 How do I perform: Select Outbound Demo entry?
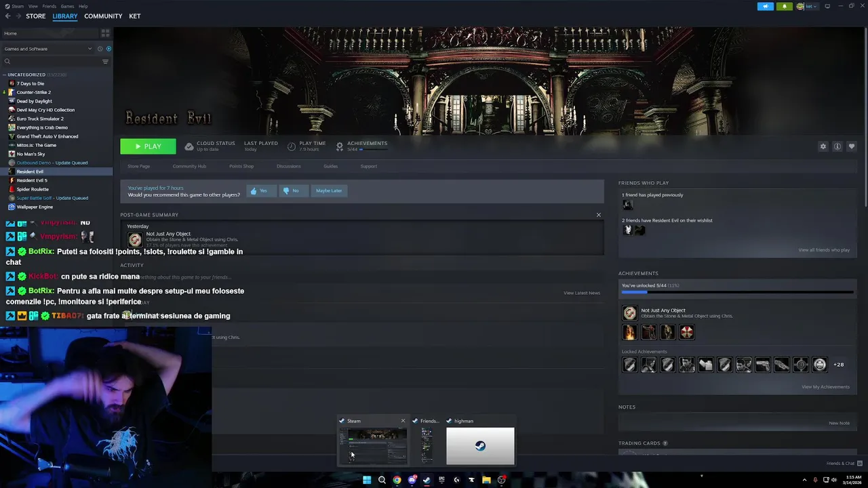pyautogui.click(x=52, y=163)
